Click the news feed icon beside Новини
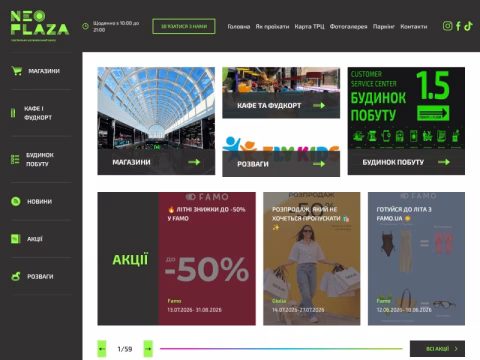Screen dimensions: 480x360 click(16, 201)
